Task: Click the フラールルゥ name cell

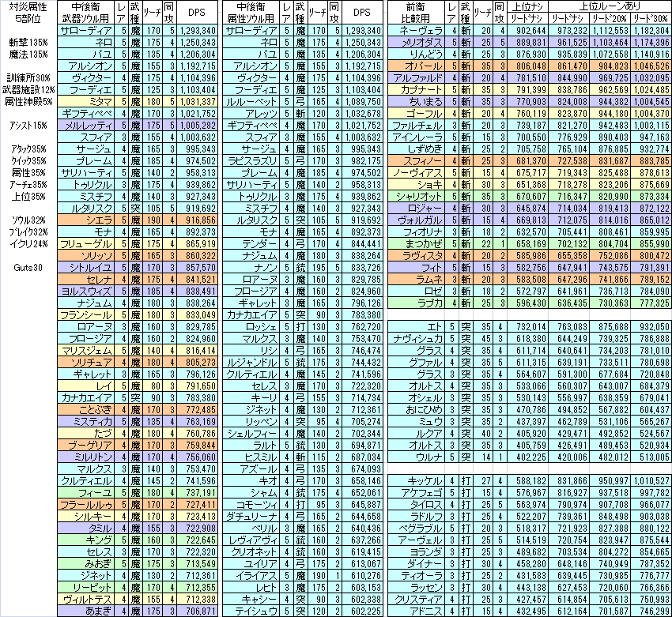Action: 85,505
